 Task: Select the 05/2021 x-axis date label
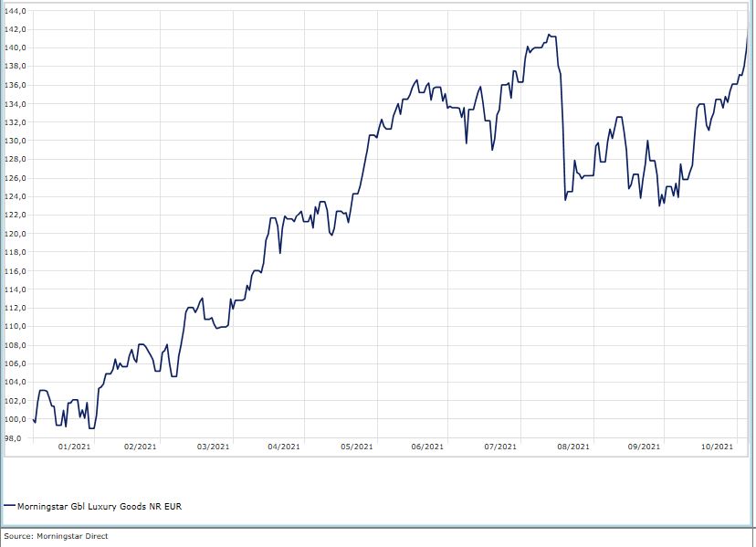pos(356,447)
